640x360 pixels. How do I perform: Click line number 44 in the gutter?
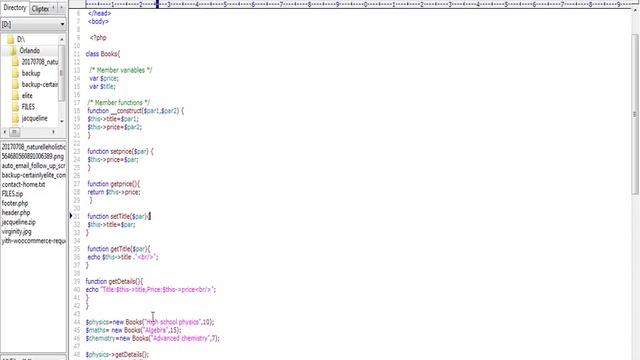coord(77,322)
